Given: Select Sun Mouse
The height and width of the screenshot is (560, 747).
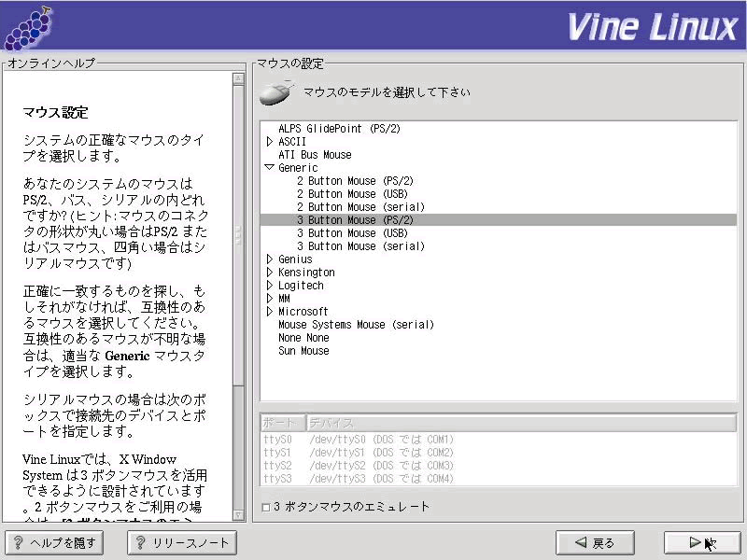Looking at the screenshot, I should point(303,351).
